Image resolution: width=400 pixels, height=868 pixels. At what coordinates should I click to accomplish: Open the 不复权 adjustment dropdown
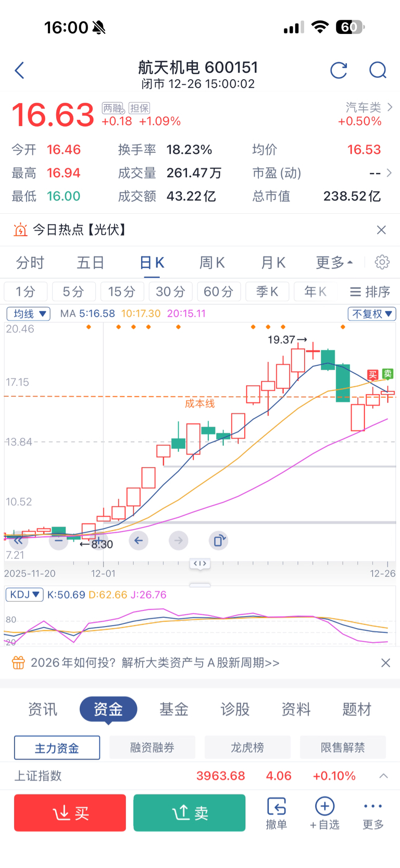click(372, 314)
